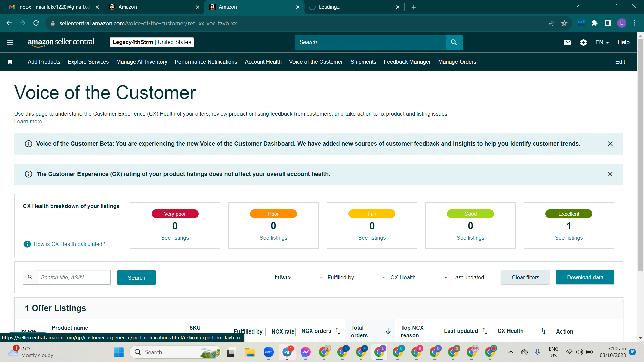Open Explore Services menu item
This screenshot has height=362, width=644.
[88, 62]
